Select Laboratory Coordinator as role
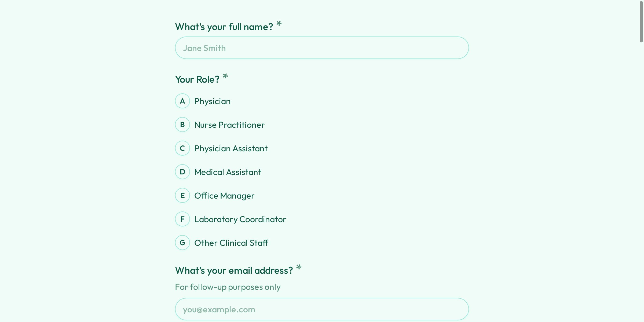Viewport: 644px width, 322px height. point(240,219)
